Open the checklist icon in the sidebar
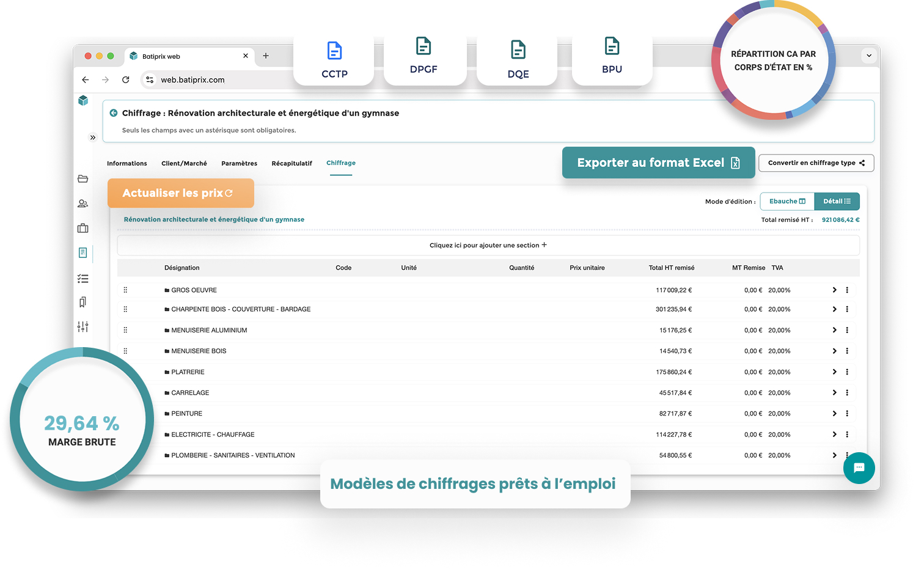The width and height of the screenshot is (924, 572). click(83, 278)
